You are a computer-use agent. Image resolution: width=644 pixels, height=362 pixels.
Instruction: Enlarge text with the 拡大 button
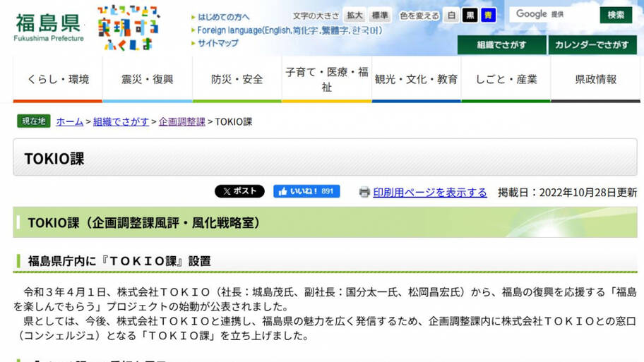(354, 16)
